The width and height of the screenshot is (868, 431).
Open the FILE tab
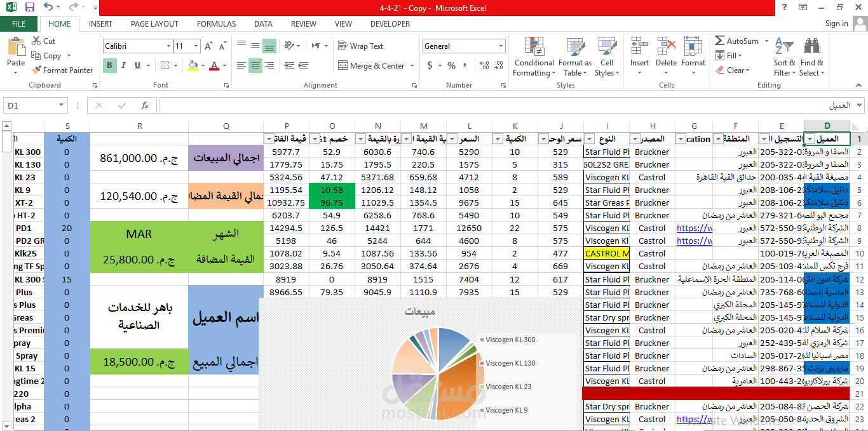pos(19,23)
